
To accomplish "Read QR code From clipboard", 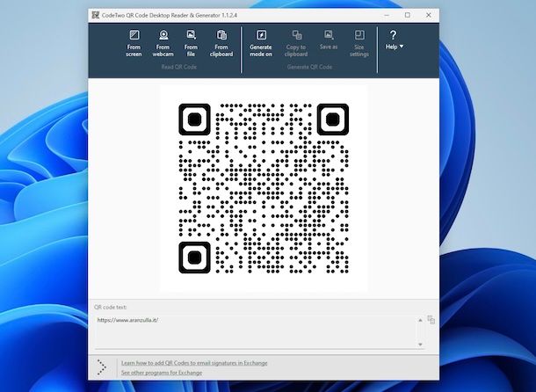I will pyautogui.click(x=221, y=43).
